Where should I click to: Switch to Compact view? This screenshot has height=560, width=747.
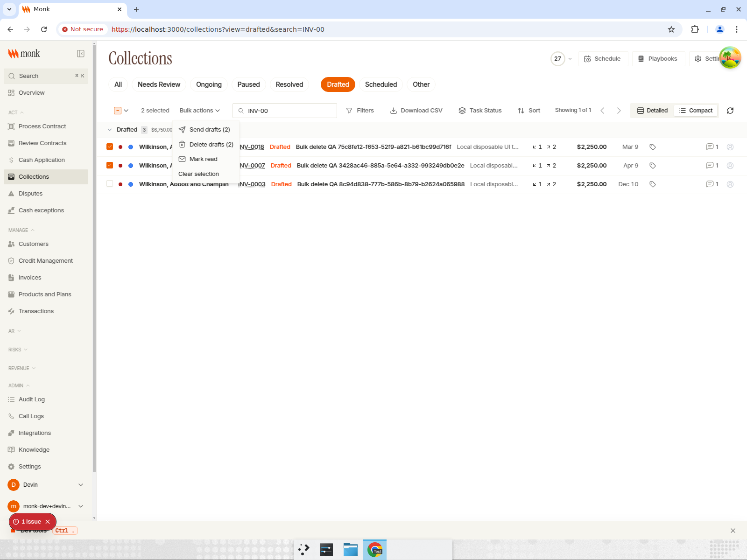click(696, 111)
